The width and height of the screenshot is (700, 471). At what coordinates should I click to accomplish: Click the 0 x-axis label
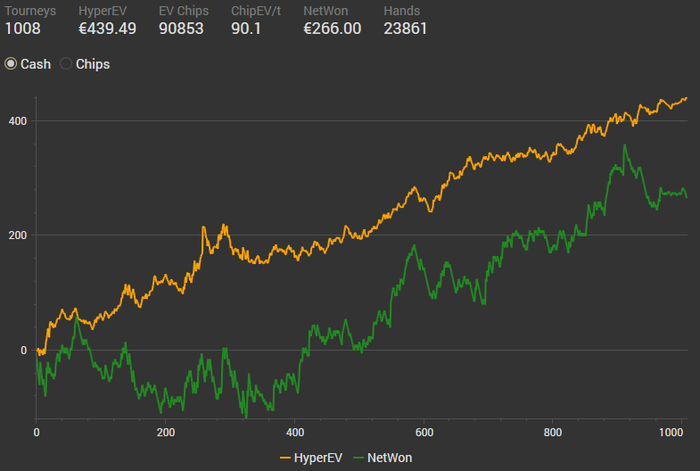[36, 432]
